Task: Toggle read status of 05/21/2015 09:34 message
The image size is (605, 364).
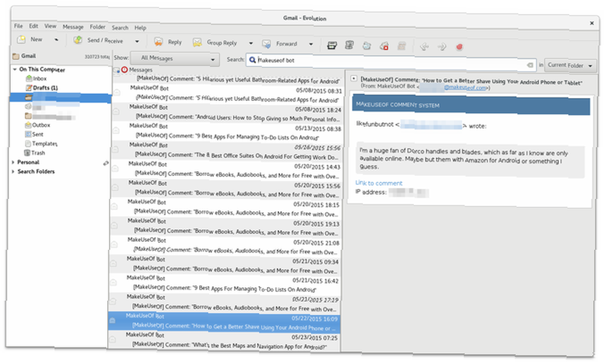Action: [x=113, y=264]
